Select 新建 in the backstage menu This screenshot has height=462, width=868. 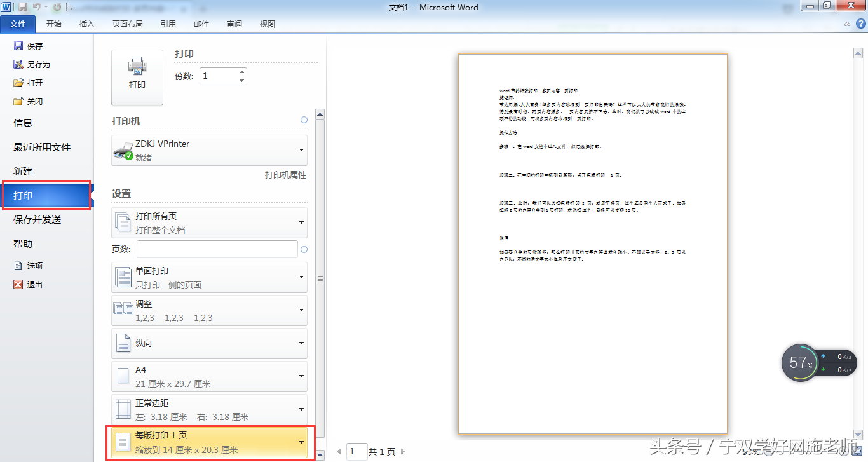[x=23, y=171]
